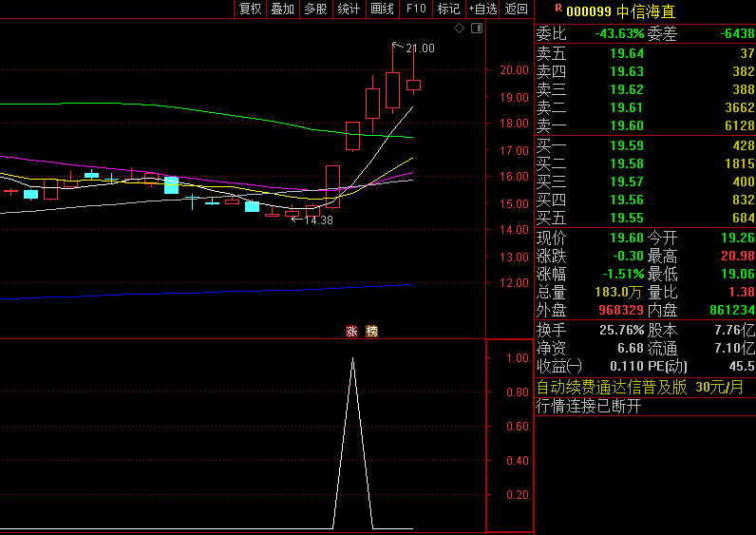
Task: Open the 叠加 overlay option
Action: click(282, 9)
